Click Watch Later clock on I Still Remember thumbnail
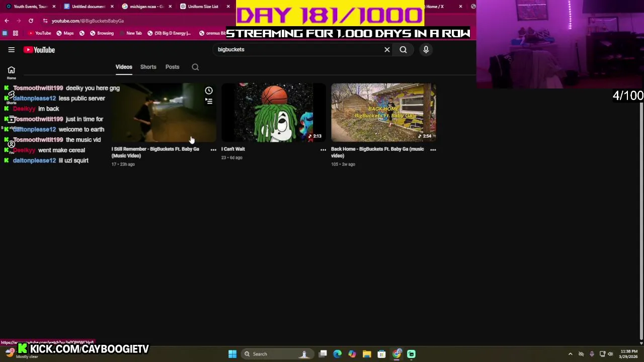 click(x=209, y=90)
